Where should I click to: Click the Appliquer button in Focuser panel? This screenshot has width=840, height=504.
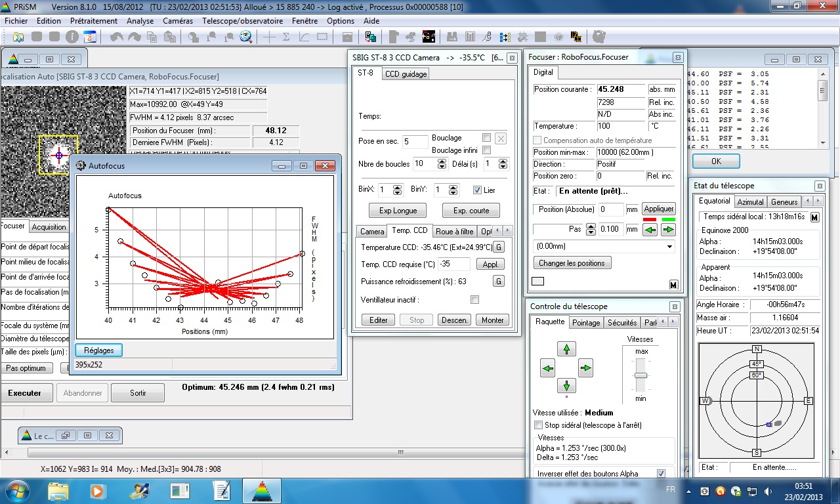pyautogui.click(x=659, y=209)
